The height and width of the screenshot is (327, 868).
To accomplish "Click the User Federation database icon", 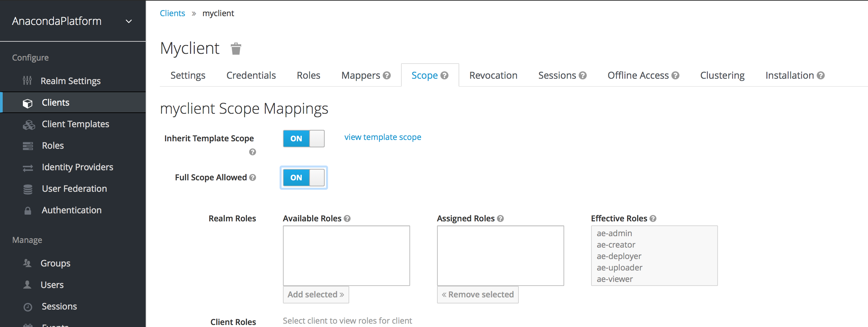I will [28, 189].
